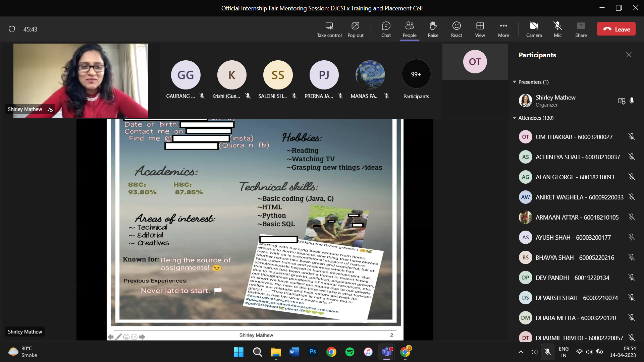Click SALONI SH avatar SS
The height and width of the screenshot is (362, 644).
(278, 75)
